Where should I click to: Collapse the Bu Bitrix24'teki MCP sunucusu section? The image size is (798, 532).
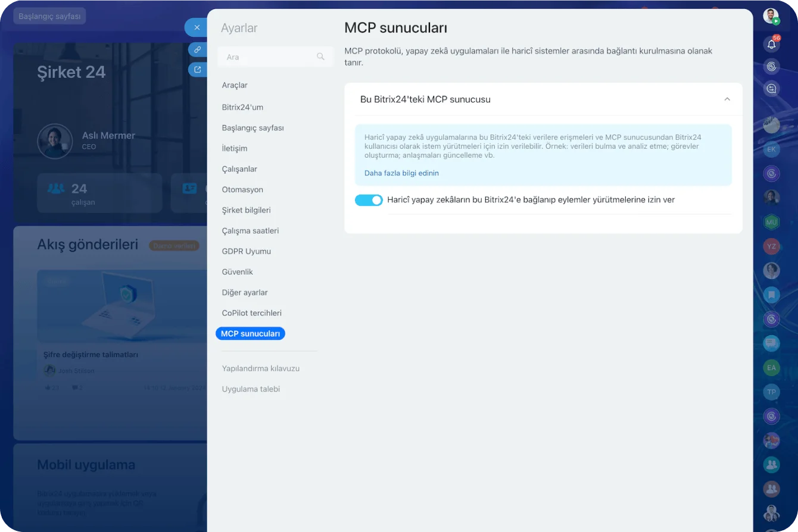[x=727, y=99]
